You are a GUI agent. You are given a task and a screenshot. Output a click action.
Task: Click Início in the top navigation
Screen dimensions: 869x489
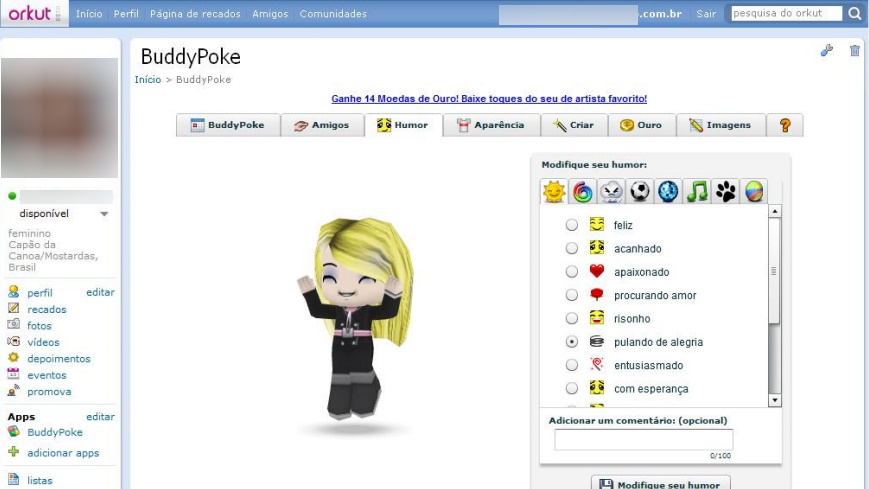(89, 14)
